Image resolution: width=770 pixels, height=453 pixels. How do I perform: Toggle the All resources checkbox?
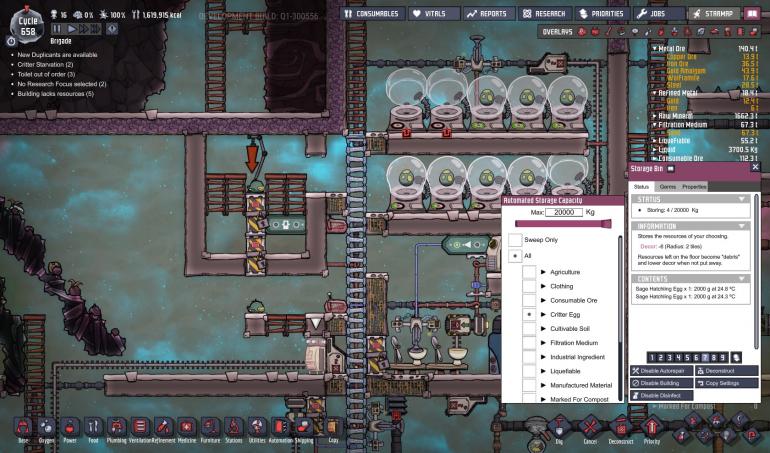point(515,255)
